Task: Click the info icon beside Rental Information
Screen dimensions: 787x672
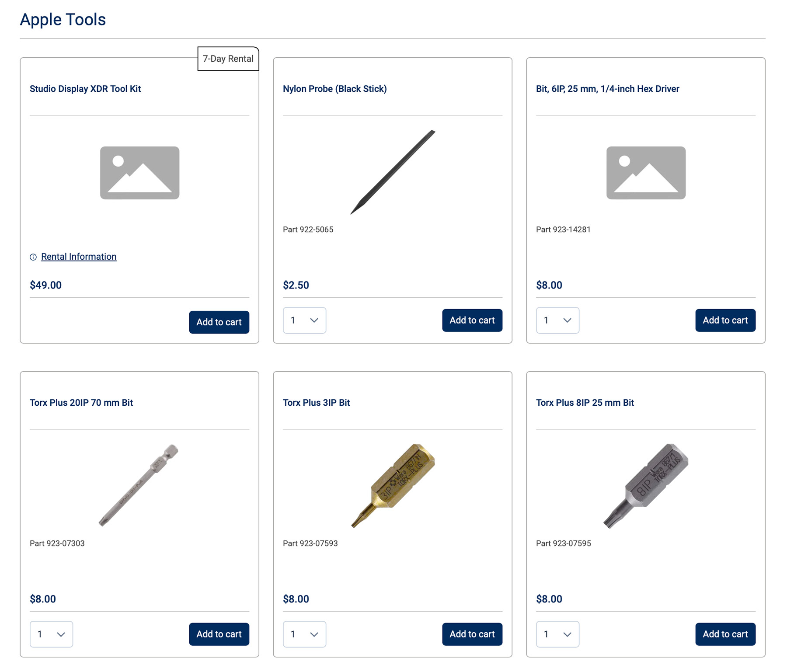Action: [x=33, y=257]
